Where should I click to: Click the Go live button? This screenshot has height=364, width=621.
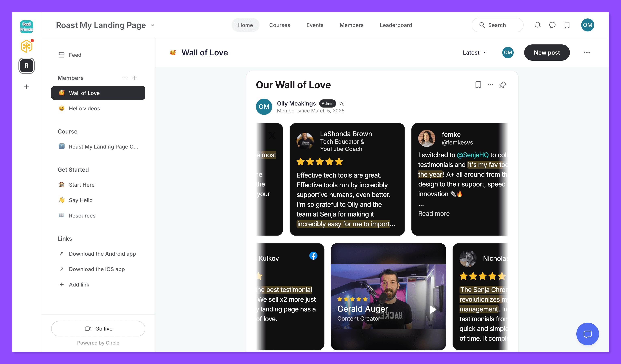[98, 328]
